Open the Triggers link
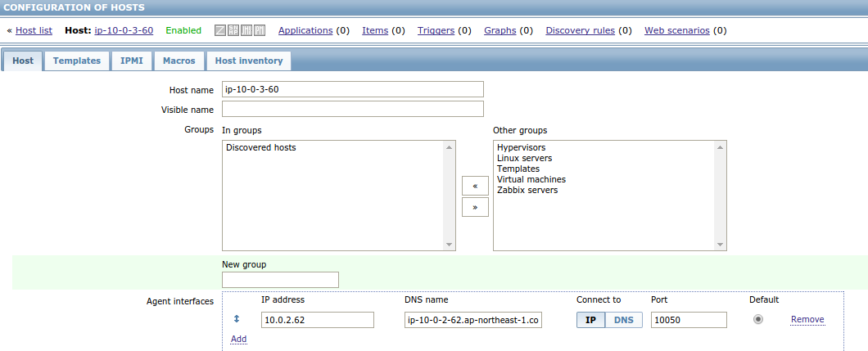The image size is (868, 351). 436,30
